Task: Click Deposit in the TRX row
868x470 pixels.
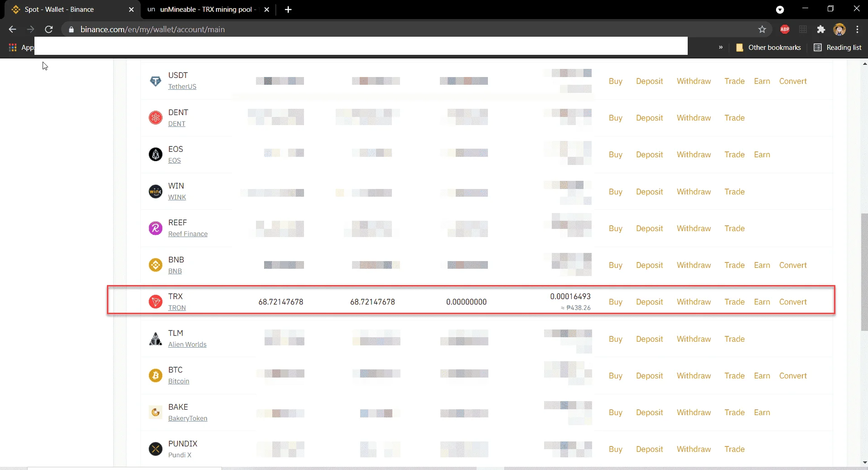Action: point(649,302)
